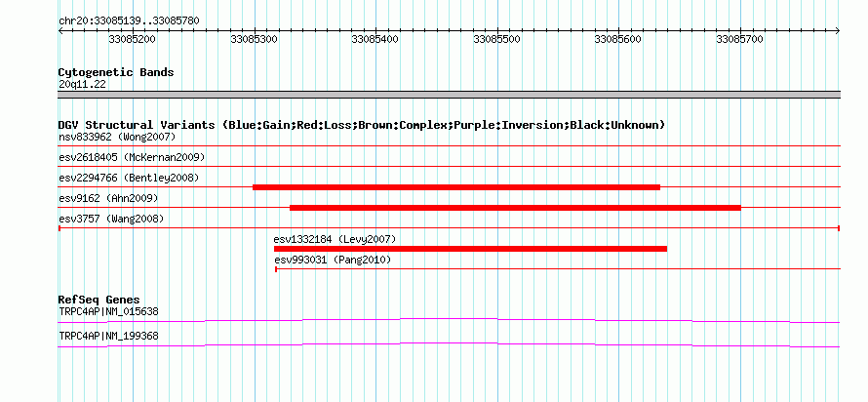Click the magenta intron line of NM_015638
This screenshot has height=402, width=868.
[x=449, y=318]
